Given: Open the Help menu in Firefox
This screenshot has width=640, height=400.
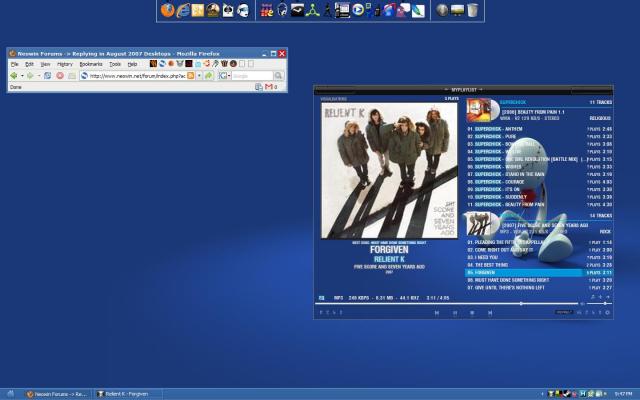Looking at the screenshot, I should tap(132, 64).
